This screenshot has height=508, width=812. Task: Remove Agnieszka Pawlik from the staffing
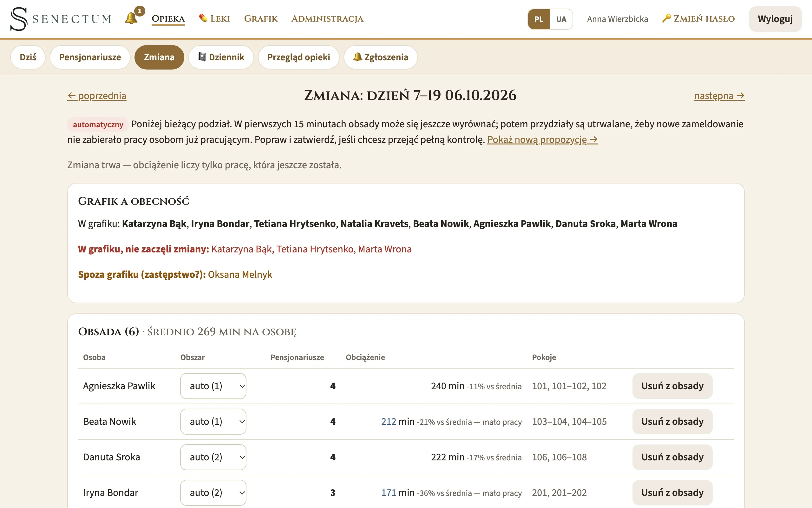[x=672, y=386]
